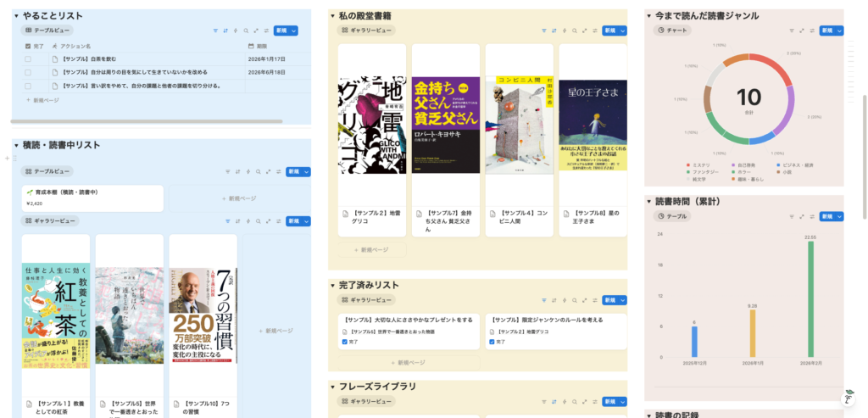Click automation lightning icon in 完了済みリスト toolbar
Screen dimensions: 868x418
pyautogui.click(x=564, y=300)
